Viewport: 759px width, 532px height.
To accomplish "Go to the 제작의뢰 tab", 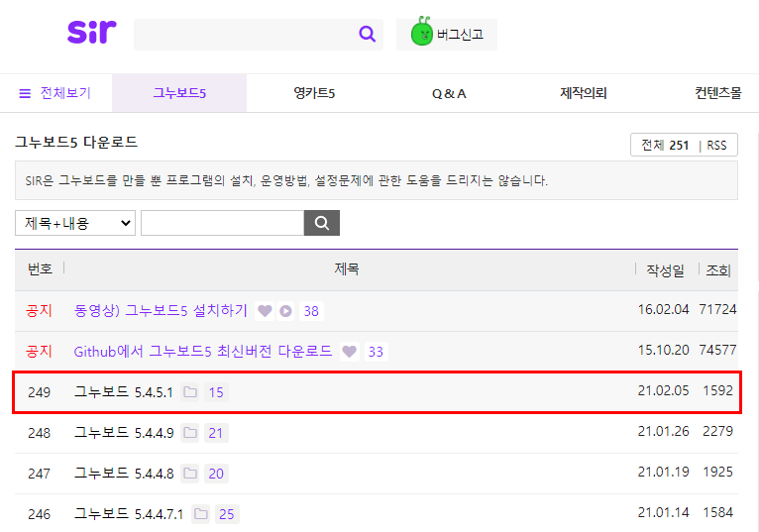I will click(584, 93).
